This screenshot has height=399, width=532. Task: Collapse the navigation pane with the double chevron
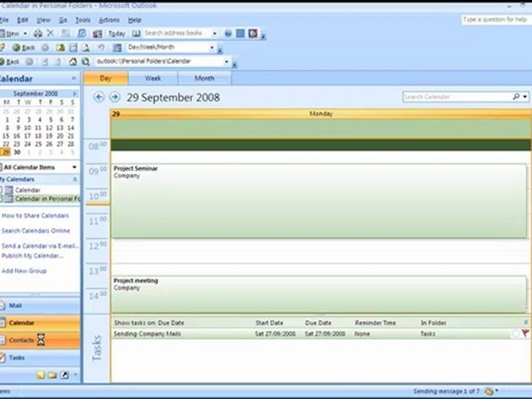click(74, 78)
